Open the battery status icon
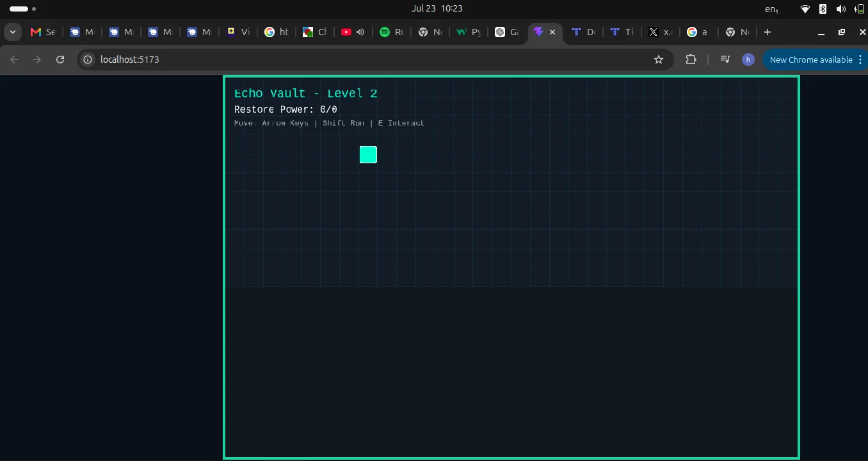This screenshot has width=868, height=461. (x=860, y=9)
